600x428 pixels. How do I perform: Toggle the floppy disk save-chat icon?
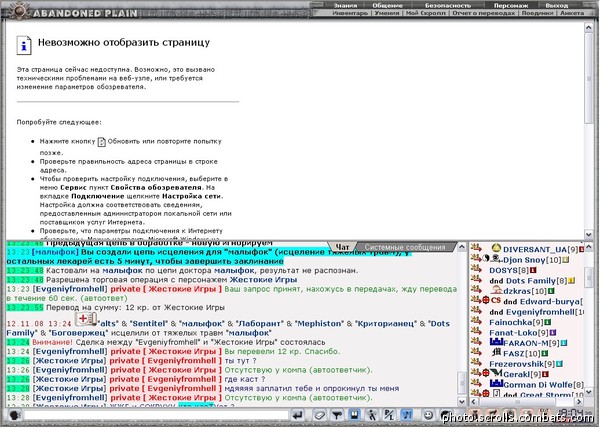(354, 415)
